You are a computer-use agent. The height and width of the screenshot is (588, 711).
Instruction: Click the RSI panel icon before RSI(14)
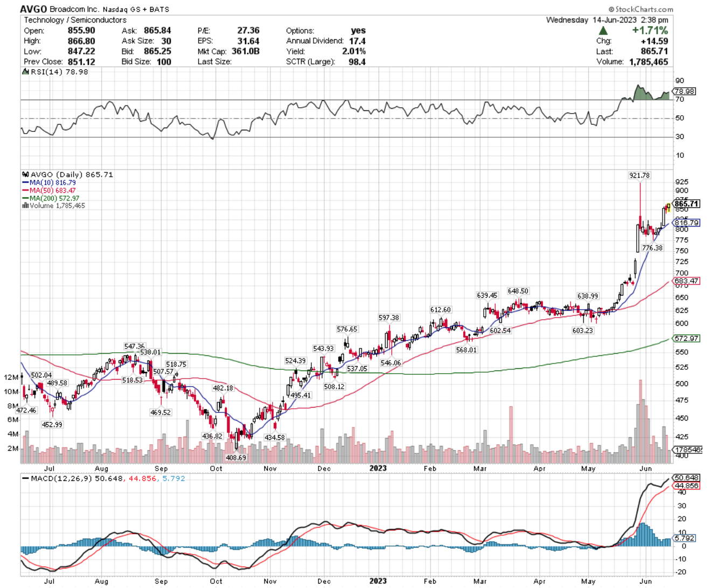point(24,72)
